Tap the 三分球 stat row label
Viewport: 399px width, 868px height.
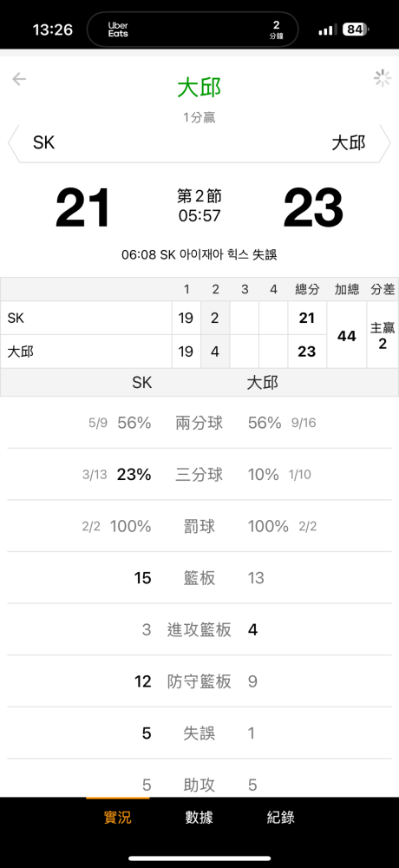click(199, 475)
